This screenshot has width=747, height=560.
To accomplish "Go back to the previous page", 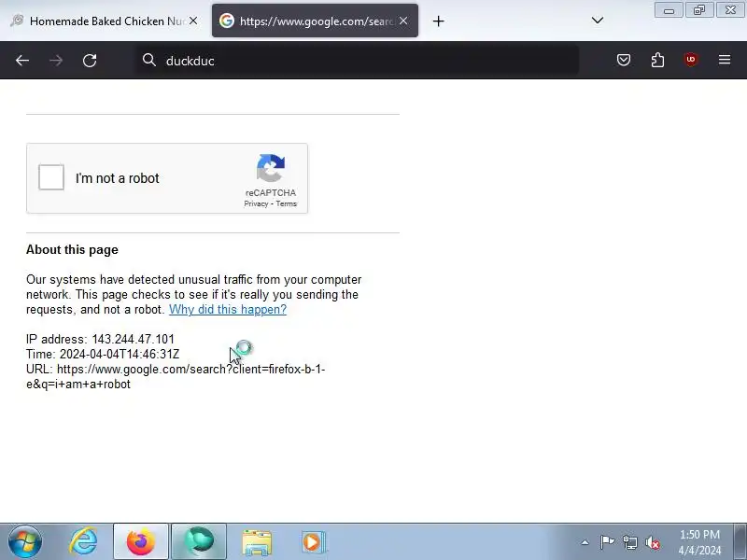I will (22, 61).
